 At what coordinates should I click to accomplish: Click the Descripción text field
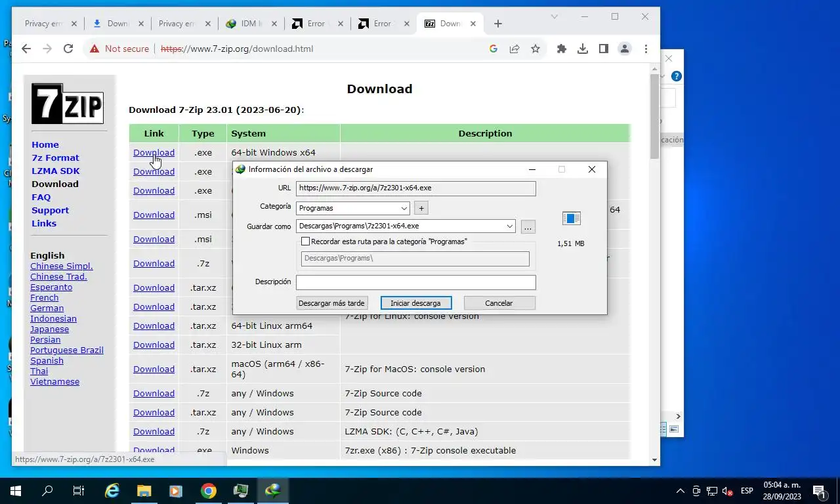point(415,282)
